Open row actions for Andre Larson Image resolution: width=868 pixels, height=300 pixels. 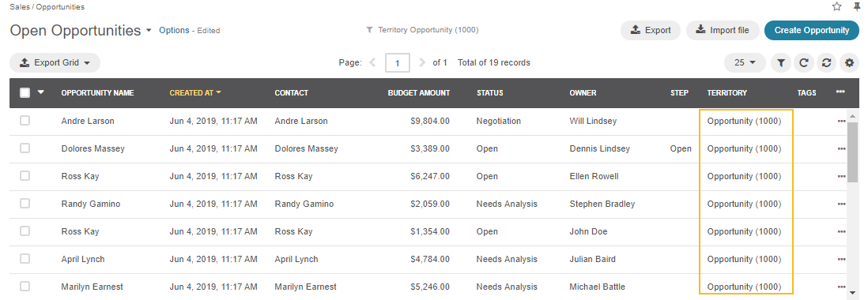tap(841, 122)
